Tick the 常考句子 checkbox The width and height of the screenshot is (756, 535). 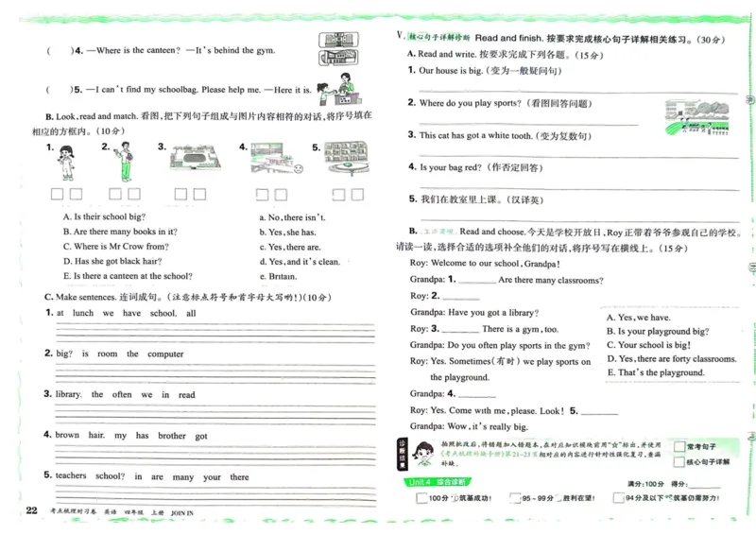point(679,447)
